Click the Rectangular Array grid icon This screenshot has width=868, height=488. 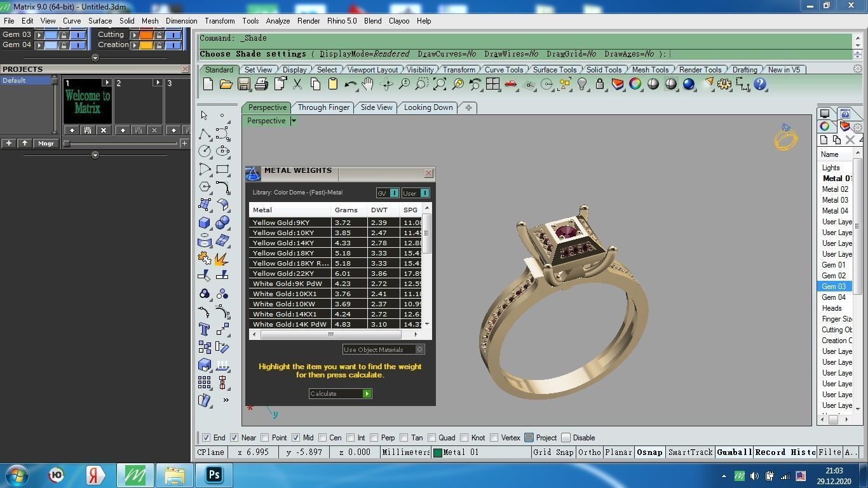[204, 383]
